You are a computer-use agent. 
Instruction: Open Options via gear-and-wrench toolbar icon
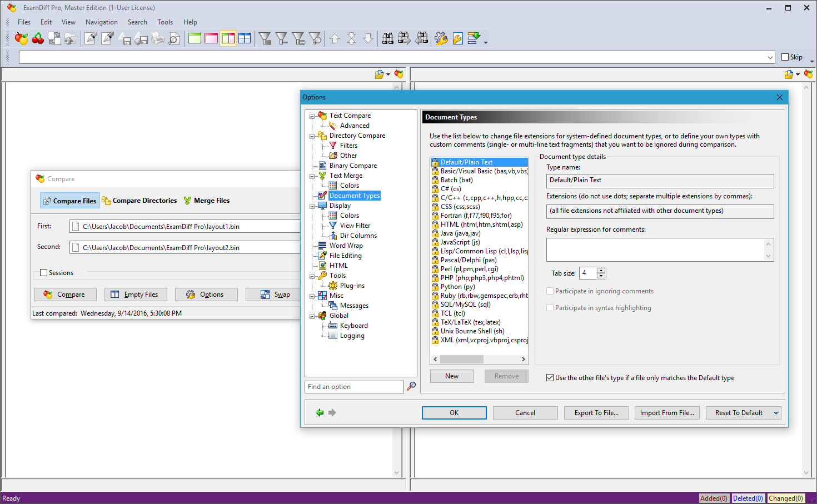(441, 38)
